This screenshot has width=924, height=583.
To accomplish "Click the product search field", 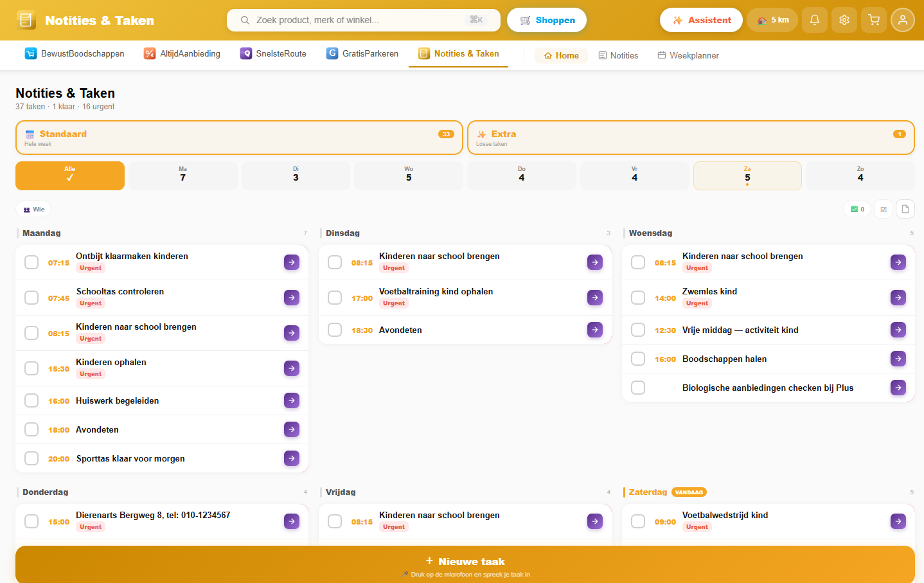I will point(357,20).
